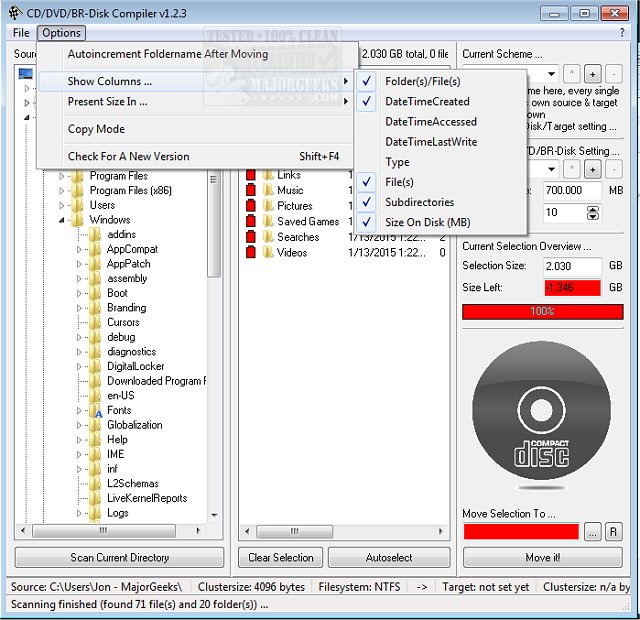Enable the DateTimeLastWrite column
640x620 pixels.
tap(441, 142)
